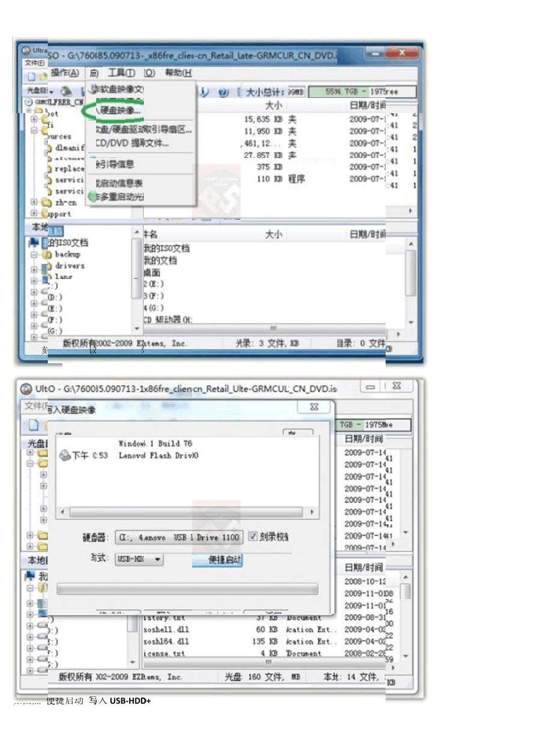
Task: Select the dlmanif tree item
Action: (x=70, y=148)
